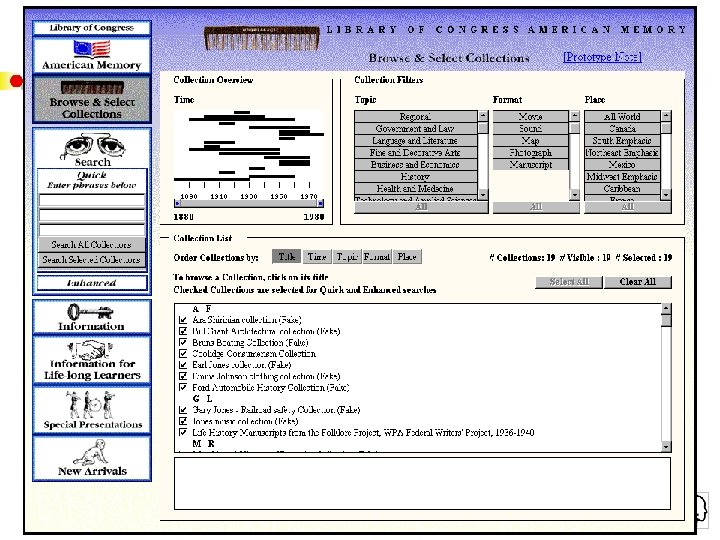Uncheck Life History Manuscripts collection checkbox
The height and width of the screenshot is (540, 720).
pyautogui.click(x=183, y=433)
